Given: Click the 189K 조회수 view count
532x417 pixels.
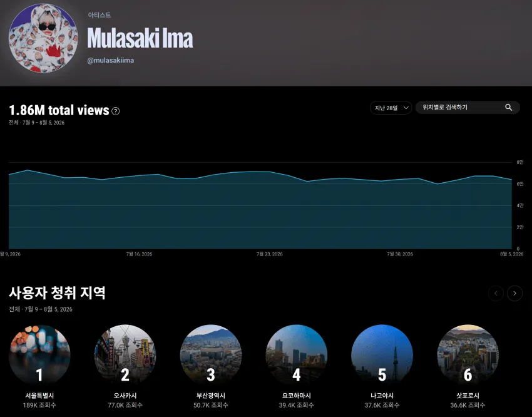Looking at the screenshot, I should [39, 405].
